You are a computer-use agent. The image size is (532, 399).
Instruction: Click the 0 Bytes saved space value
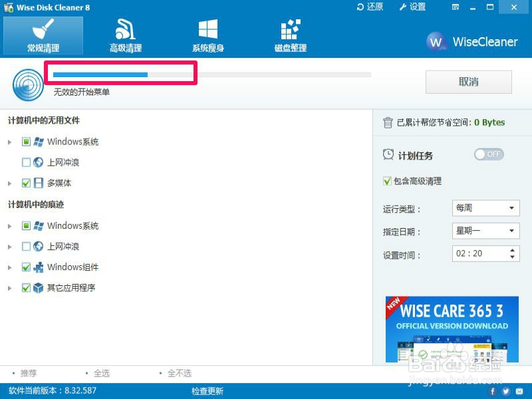[x=489, y=122]
